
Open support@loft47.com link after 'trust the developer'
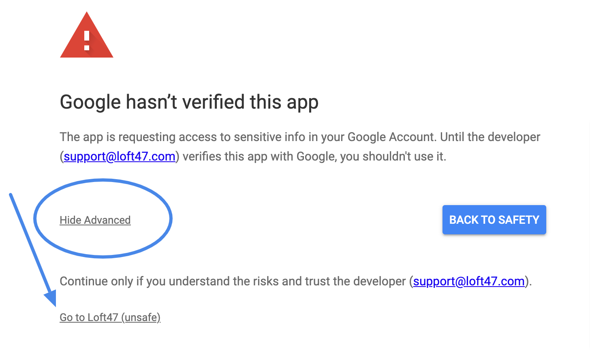469,281
